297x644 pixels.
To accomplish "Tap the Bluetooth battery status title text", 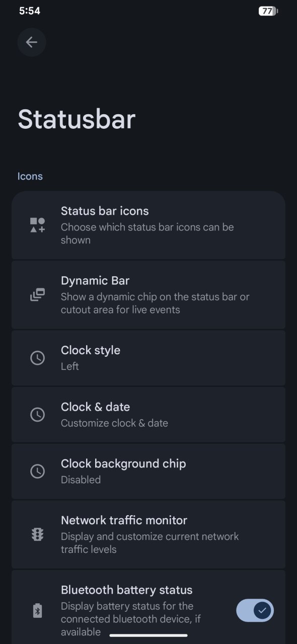I will click(127, 590).
